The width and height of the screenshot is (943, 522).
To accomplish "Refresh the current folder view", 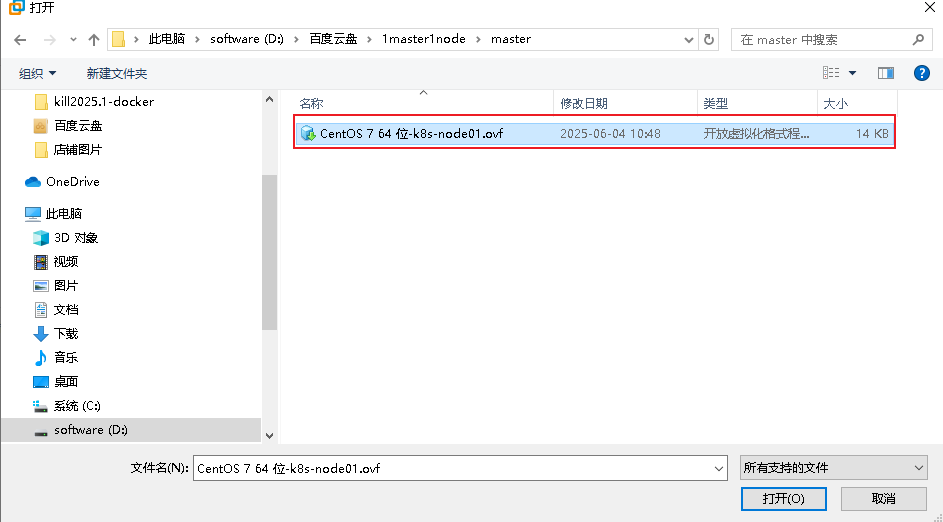I will pos(709,40).
